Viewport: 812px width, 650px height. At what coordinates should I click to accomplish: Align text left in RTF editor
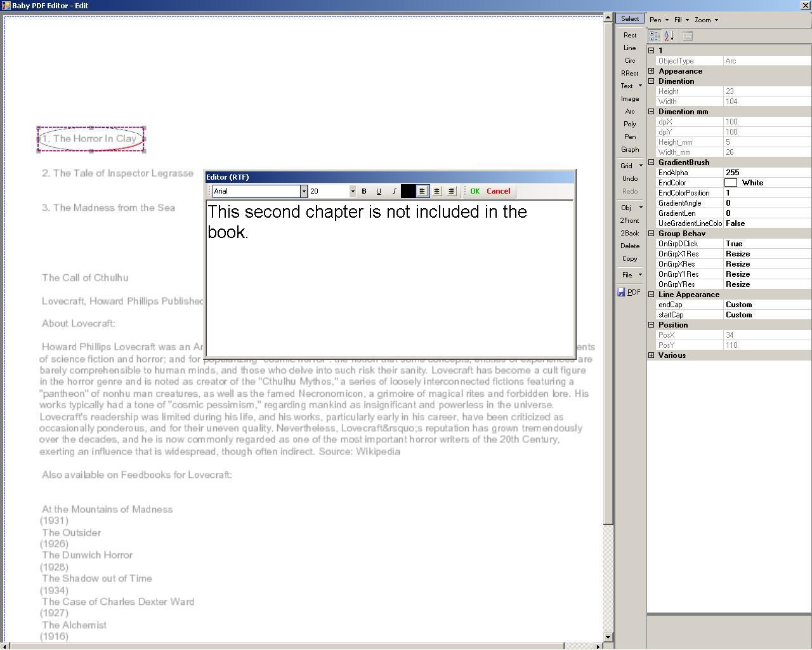point(422,191)
